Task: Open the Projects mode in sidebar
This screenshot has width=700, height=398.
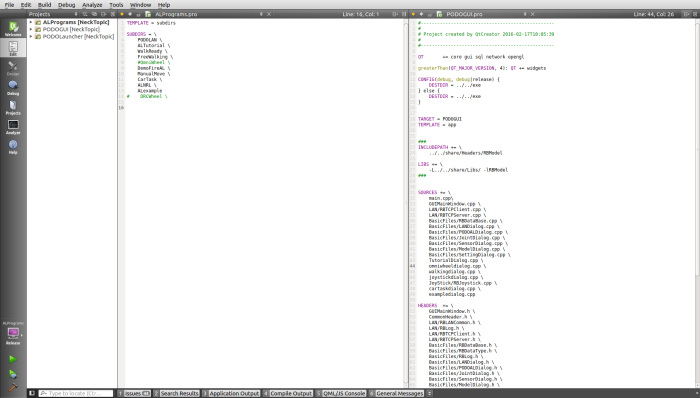Action: click(13, 107)
